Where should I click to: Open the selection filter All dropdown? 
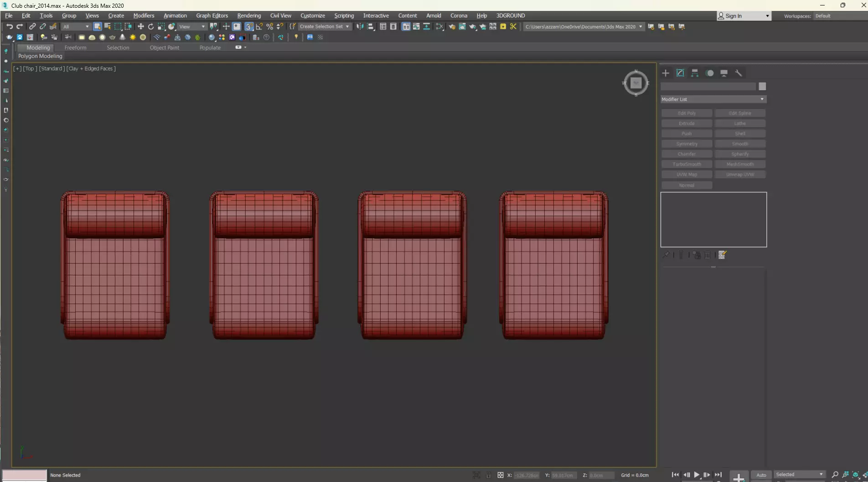[76, 26]
